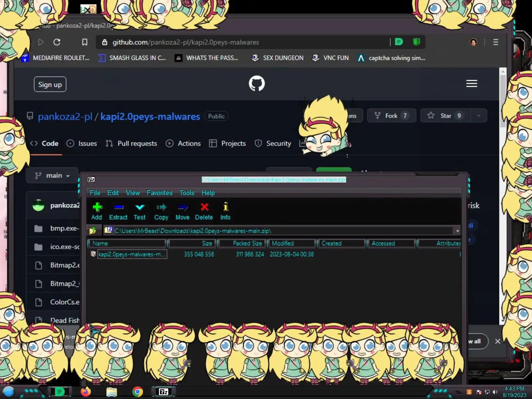Extract the archive using the 7-Zip Extract icon

118,207
